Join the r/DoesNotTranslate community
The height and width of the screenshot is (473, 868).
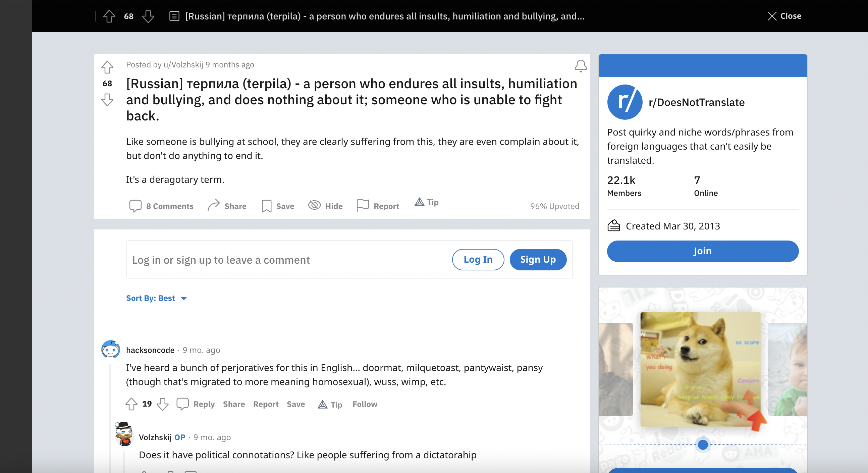702,251
